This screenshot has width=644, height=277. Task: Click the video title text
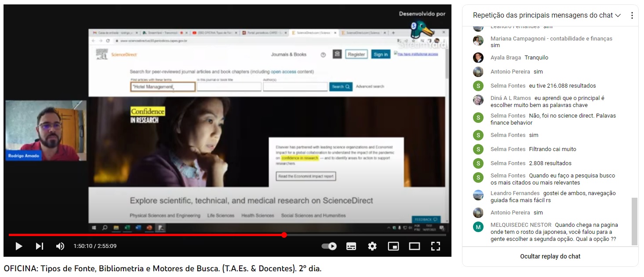[163, 268]
